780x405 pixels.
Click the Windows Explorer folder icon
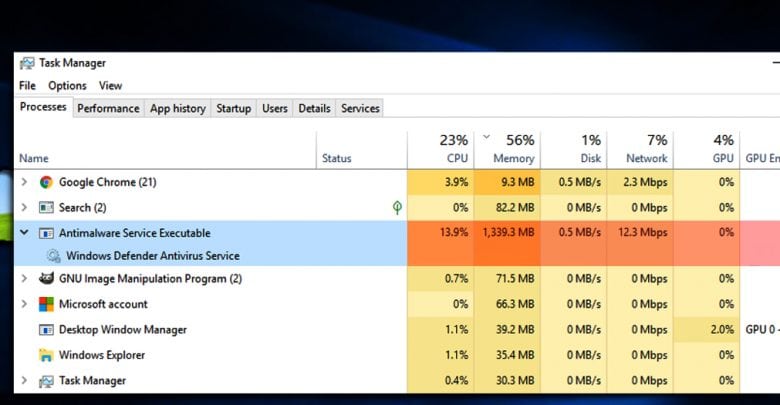(x=46, y=355)
